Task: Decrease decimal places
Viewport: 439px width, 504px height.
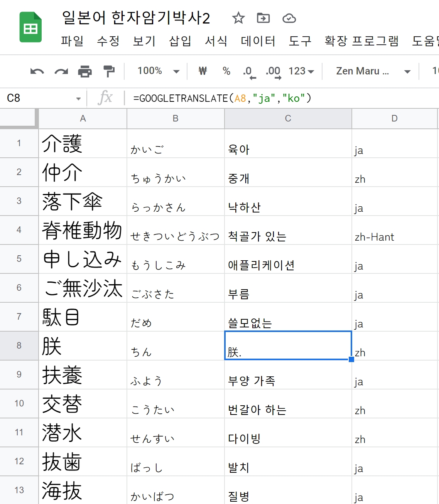Action: pyautogui.click(x=249, y=72)
